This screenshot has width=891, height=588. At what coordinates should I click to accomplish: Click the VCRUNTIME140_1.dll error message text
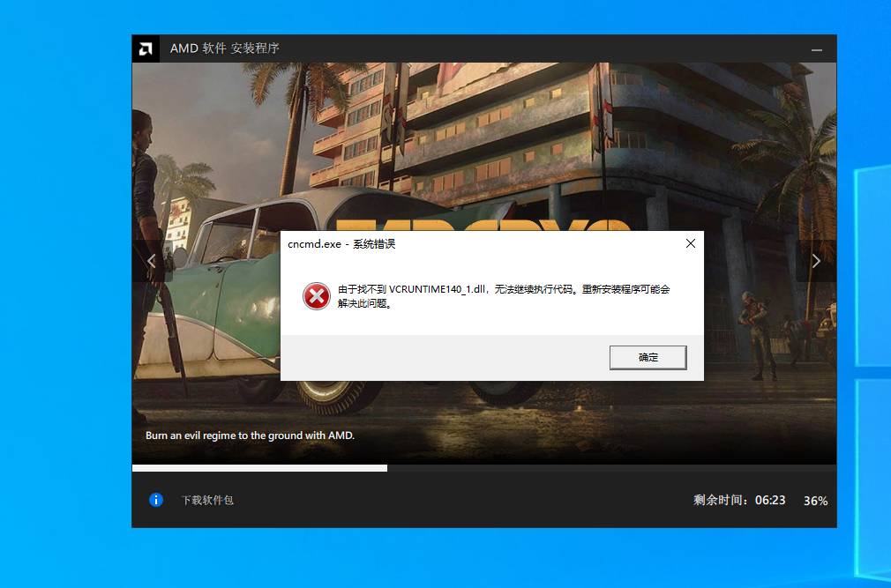tap(504, 296)
